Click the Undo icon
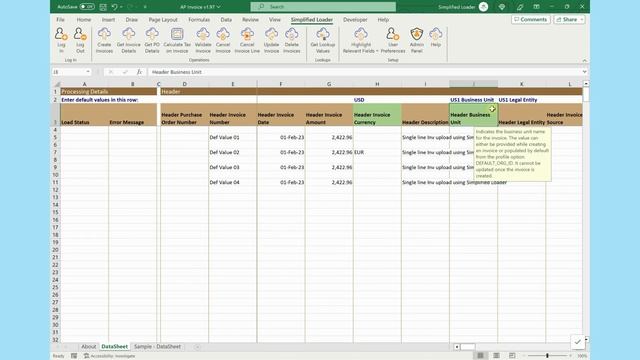 (115, 7)
